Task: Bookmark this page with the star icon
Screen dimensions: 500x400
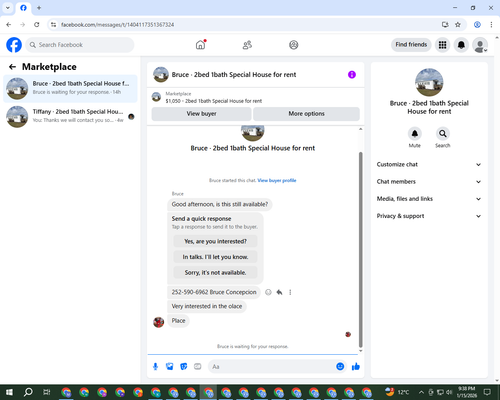Action: click(458, 25)
